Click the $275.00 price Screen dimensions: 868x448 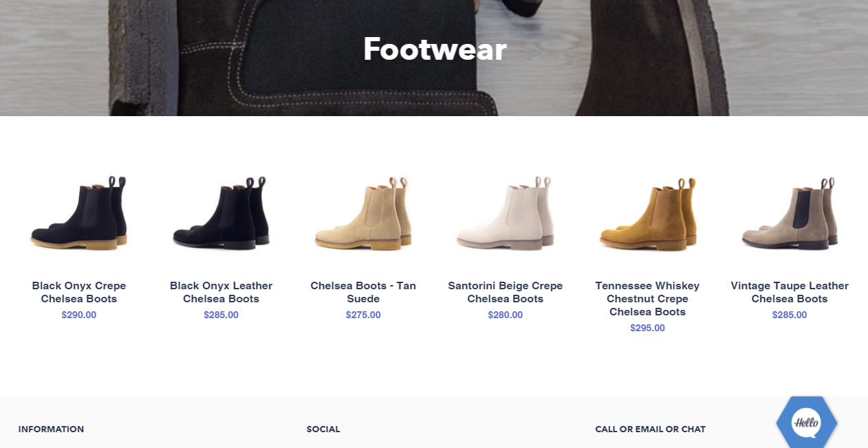click(363, 315)
